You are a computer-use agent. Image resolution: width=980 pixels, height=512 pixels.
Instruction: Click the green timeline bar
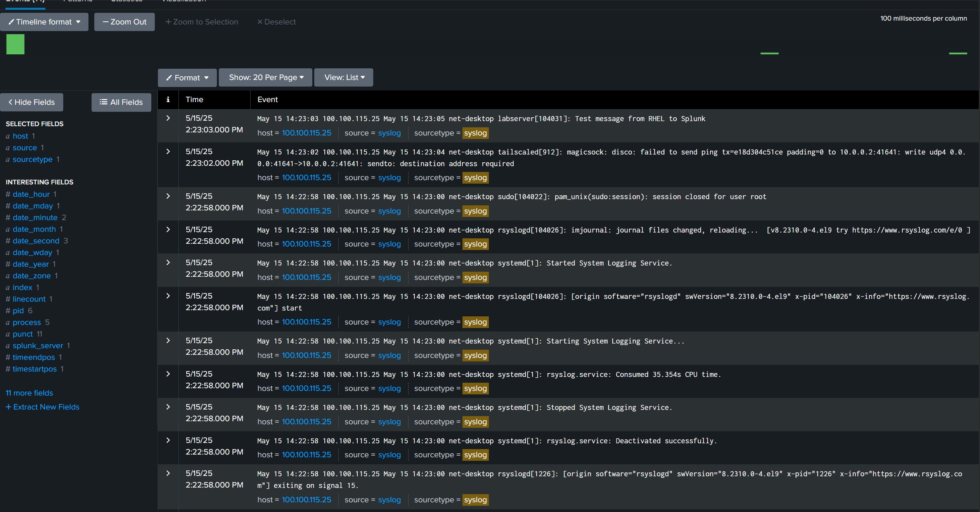[16, 44]
